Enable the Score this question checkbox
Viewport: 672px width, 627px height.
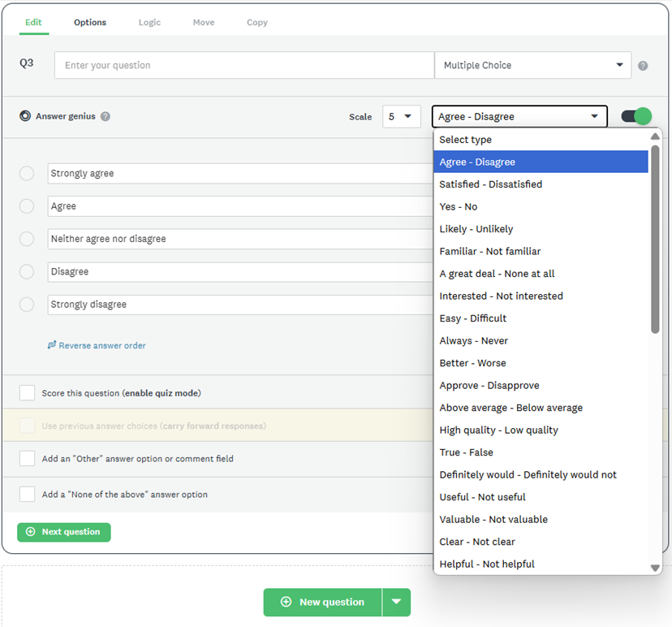coord(28,393)
